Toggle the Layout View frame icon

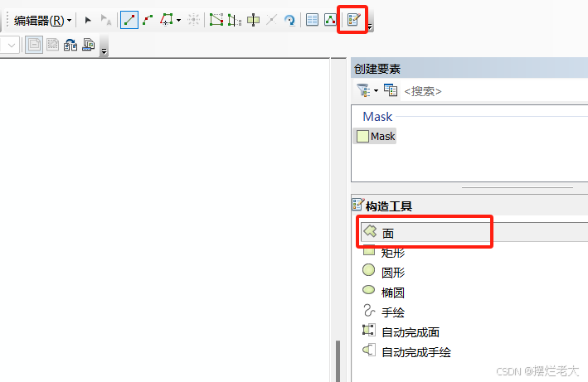click(x=34, y=45)
